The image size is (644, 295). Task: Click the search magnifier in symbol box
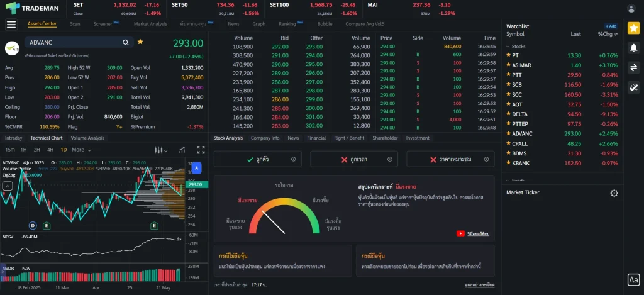point(126,42)
